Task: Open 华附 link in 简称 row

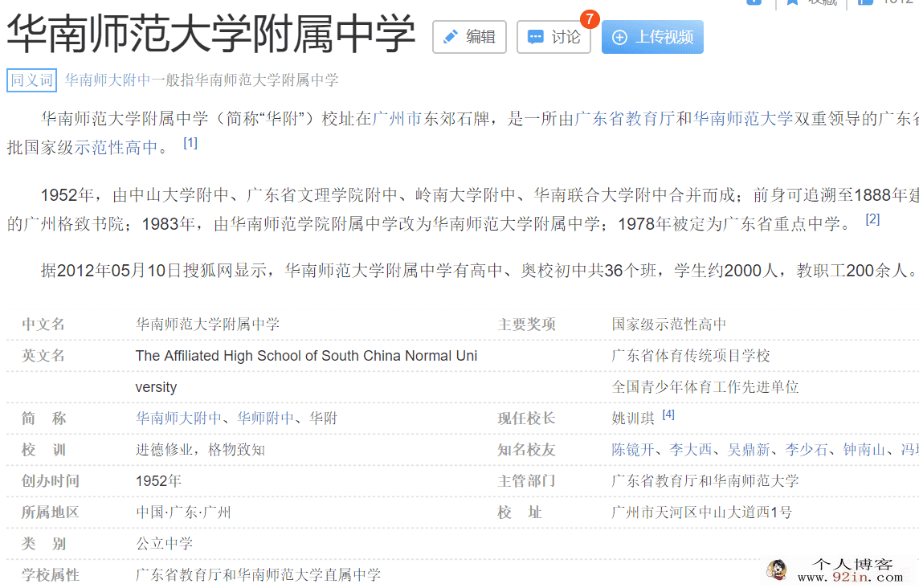Action: pos(324,418)
